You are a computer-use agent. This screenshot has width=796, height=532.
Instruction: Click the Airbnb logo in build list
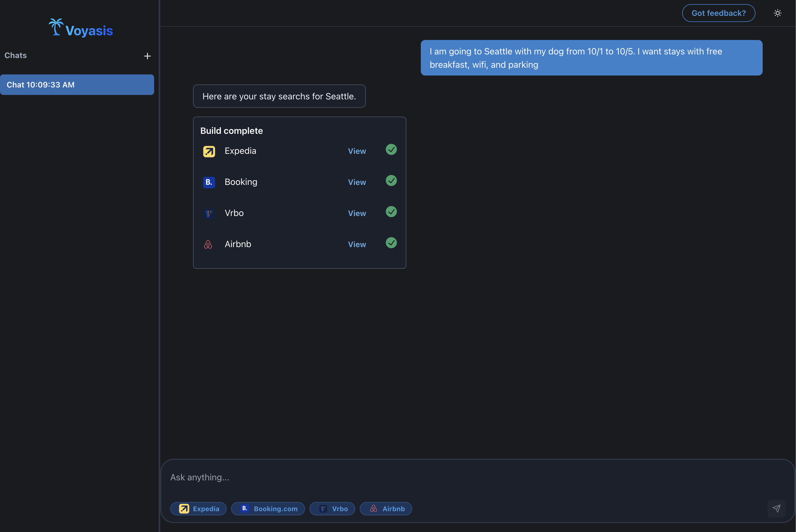click(x=208, y=244)
